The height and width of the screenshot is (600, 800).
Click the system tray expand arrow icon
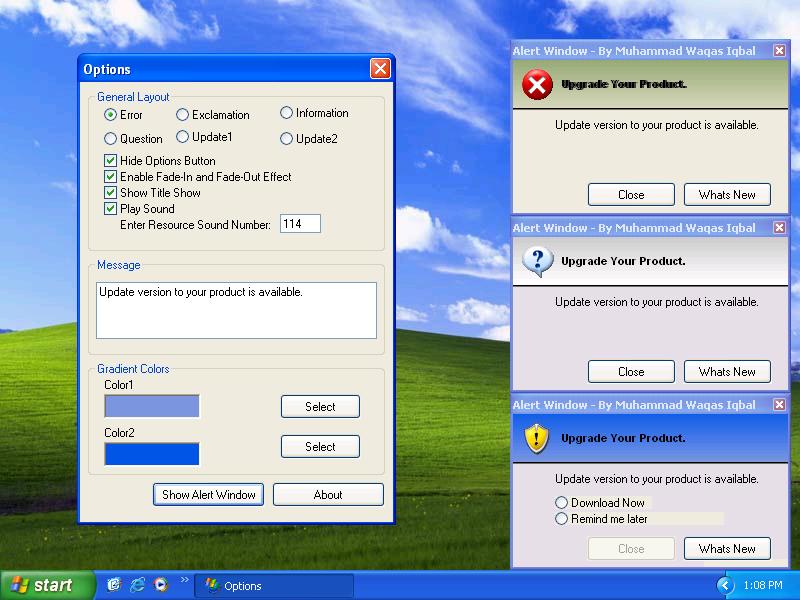click(725, 585)
